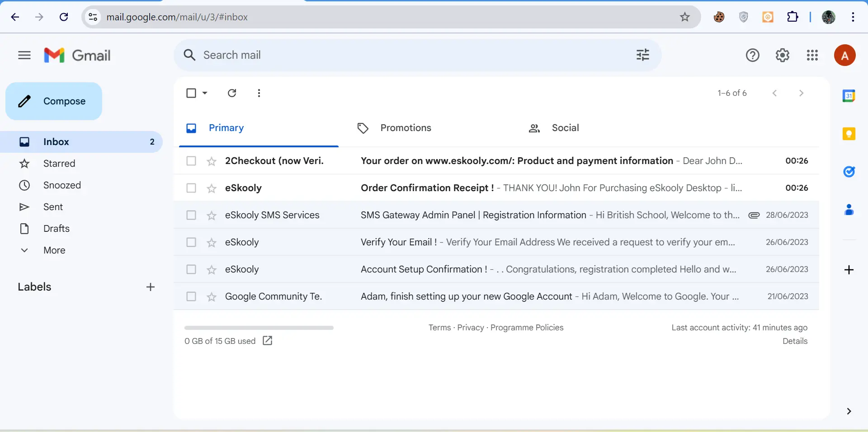Bookmark this page star icon
Image resolution: width=868 pixels, height=432 pixels.
coord(684,17)
